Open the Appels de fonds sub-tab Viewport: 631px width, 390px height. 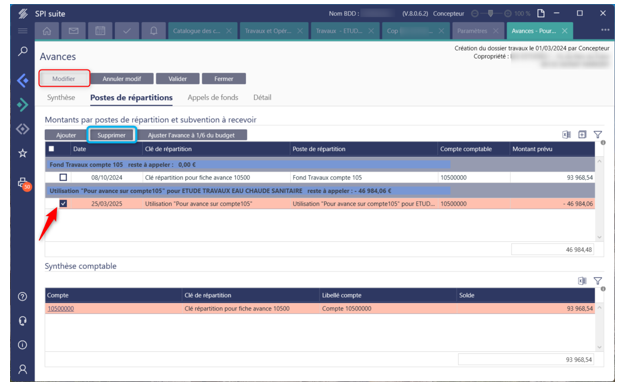[x=213, y=97]
